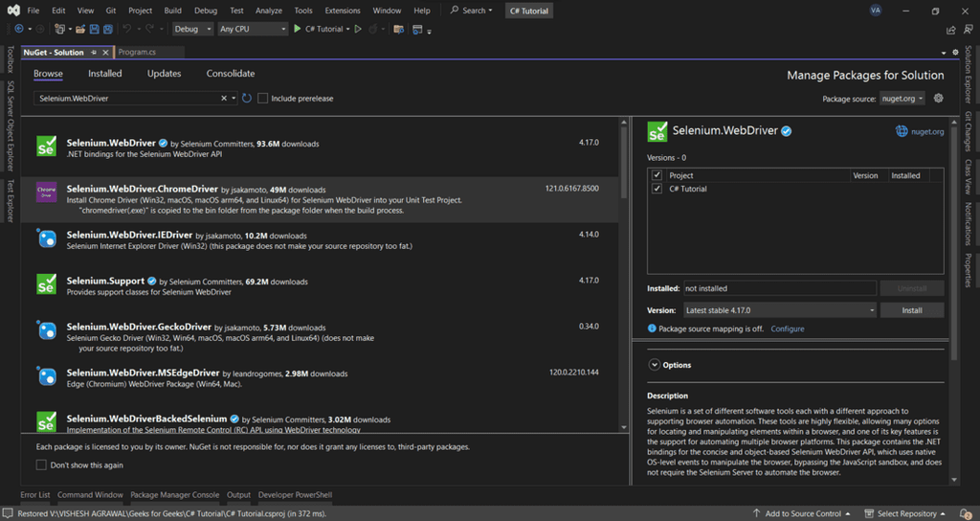Open the Error List tab
The image size is (980, 521).
(x=35, y=495)
